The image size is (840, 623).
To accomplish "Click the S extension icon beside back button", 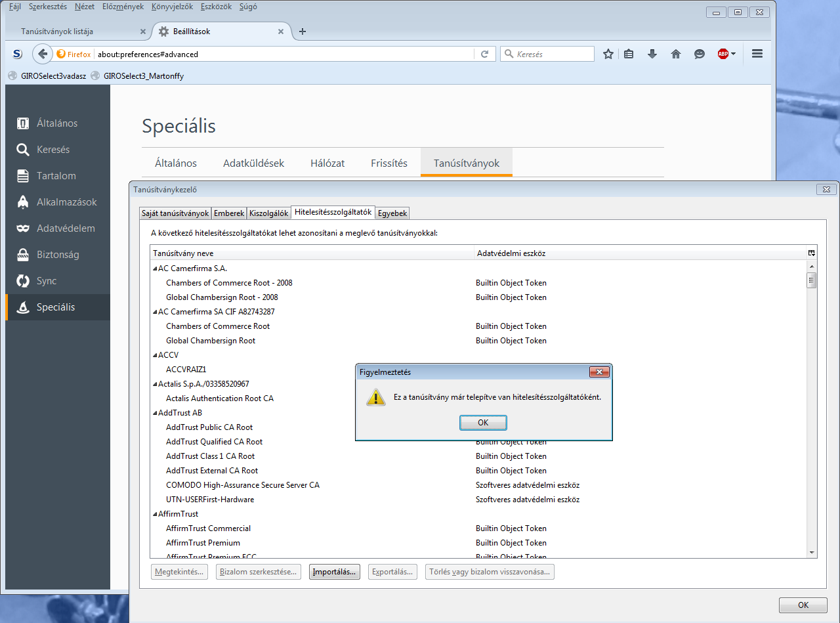I will [x=18, y=54].
